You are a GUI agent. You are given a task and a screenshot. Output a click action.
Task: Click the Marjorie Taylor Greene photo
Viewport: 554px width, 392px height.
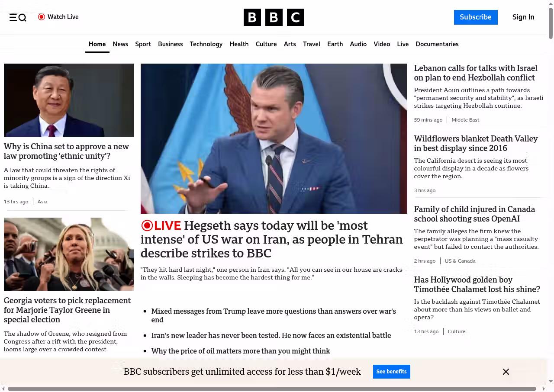coord(69,254)
